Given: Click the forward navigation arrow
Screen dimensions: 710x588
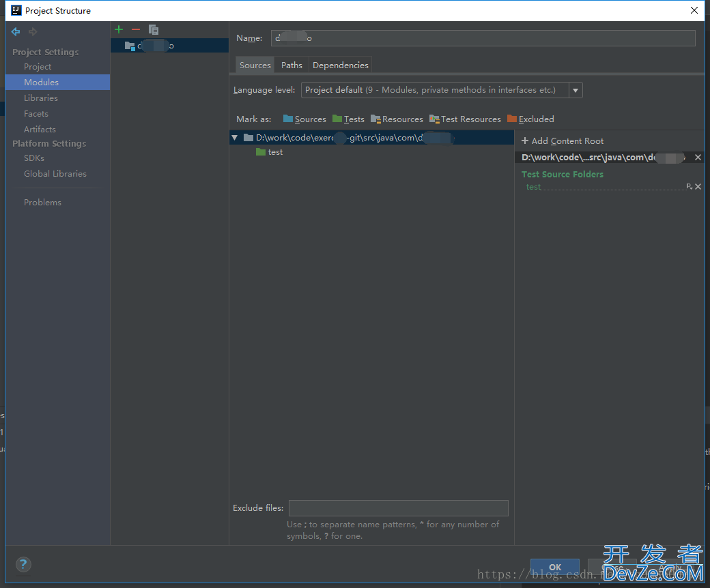Looking at the screenshot, I should 33,31.
